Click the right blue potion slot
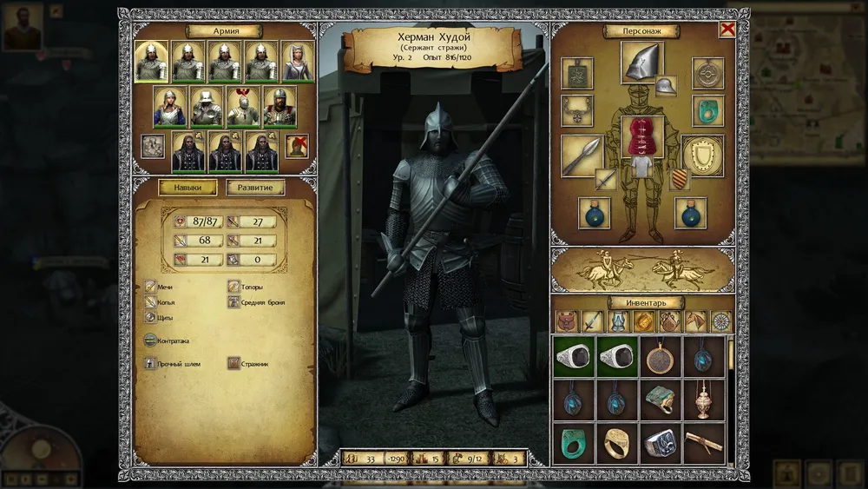This screenshot has height=489, width=868. 690,213
